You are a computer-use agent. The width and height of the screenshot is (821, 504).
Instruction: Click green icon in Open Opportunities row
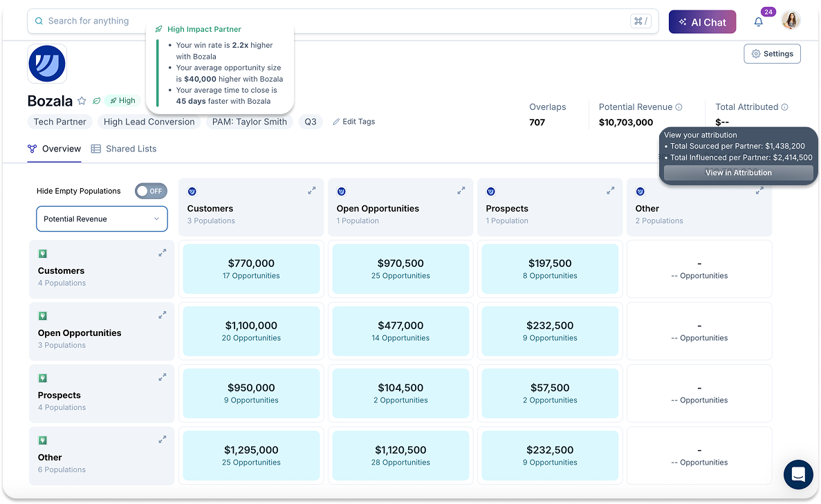pyautogui.click(x=43, y=316)
